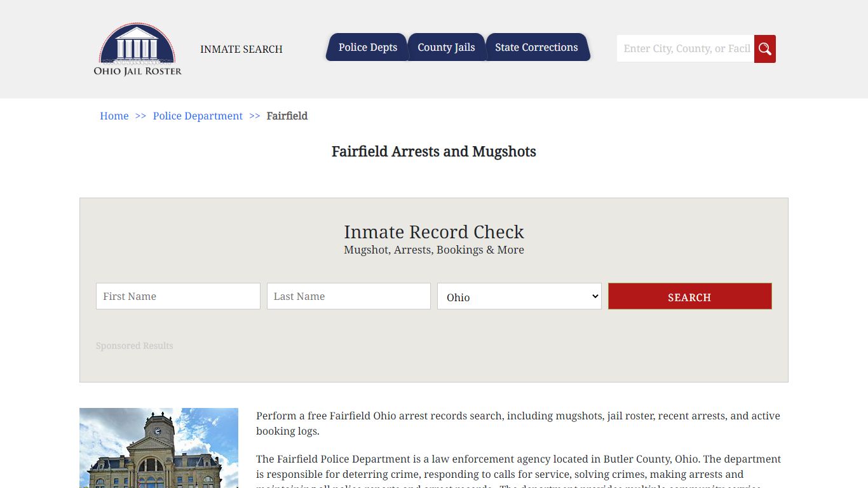The width and height of the screenshot is (868, 488).
Task: Expand the Ohio state dropdown
Action: (519, 296)
